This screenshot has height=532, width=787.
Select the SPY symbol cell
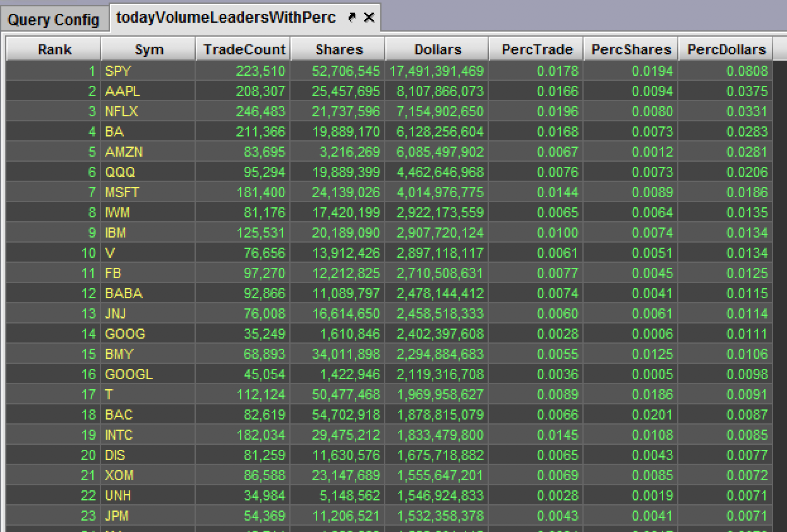(x=148, y=71)
